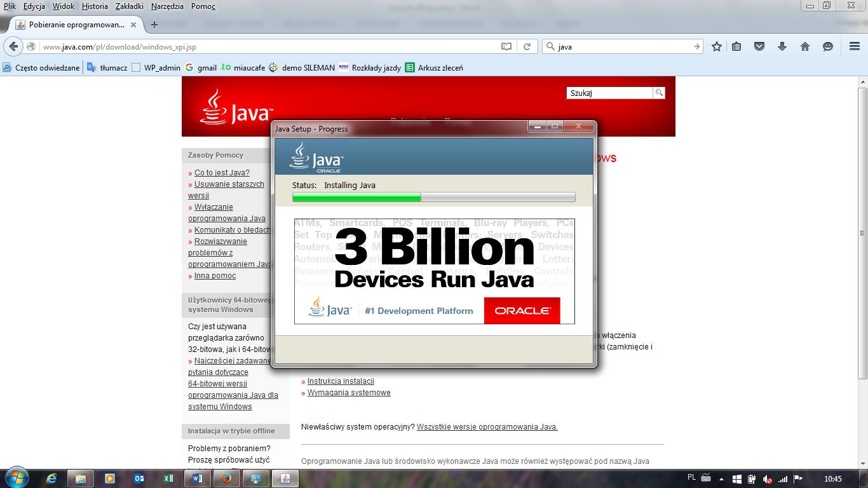Screen dimensions: 868x488
Task: Click the search go arrow in search box
Action: point(696,46)
